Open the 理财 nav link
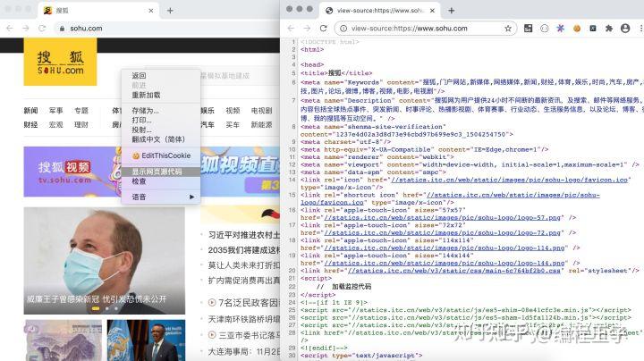This screenshot has height=361, width=644. click(81, 124)
